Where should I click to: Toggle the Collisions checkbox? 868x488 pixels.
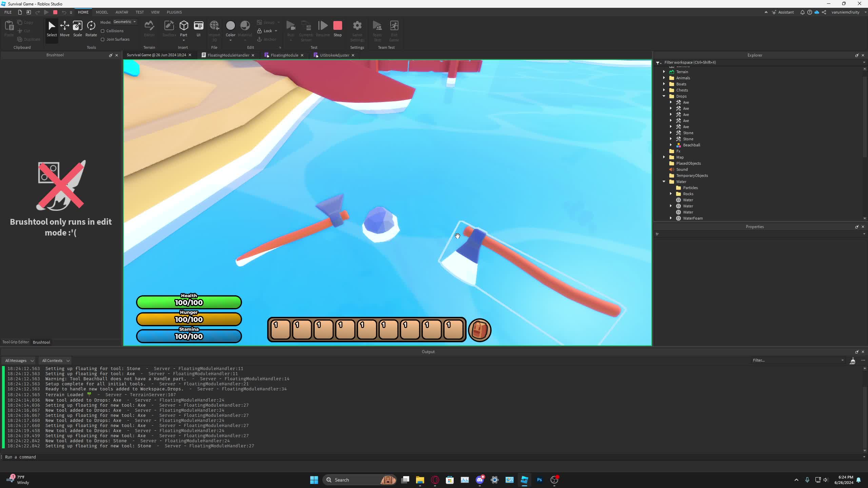point(102,31)
